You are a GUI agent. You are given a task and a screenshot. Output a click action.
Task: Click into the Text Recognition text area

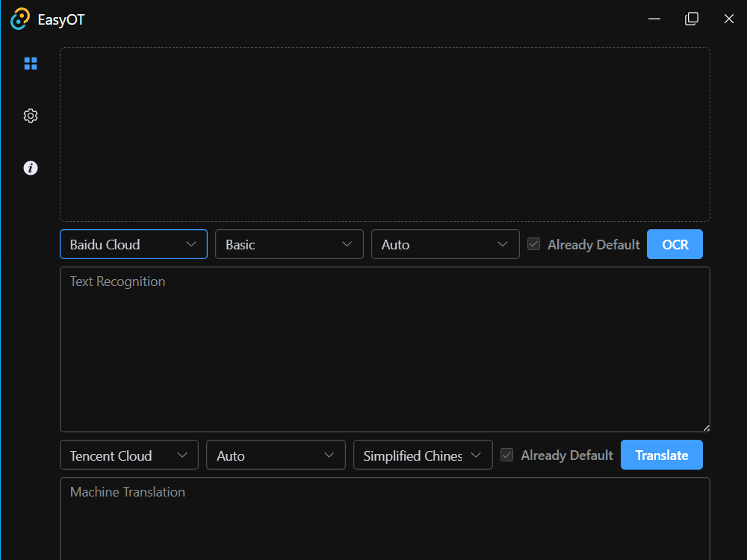point(385,349)
